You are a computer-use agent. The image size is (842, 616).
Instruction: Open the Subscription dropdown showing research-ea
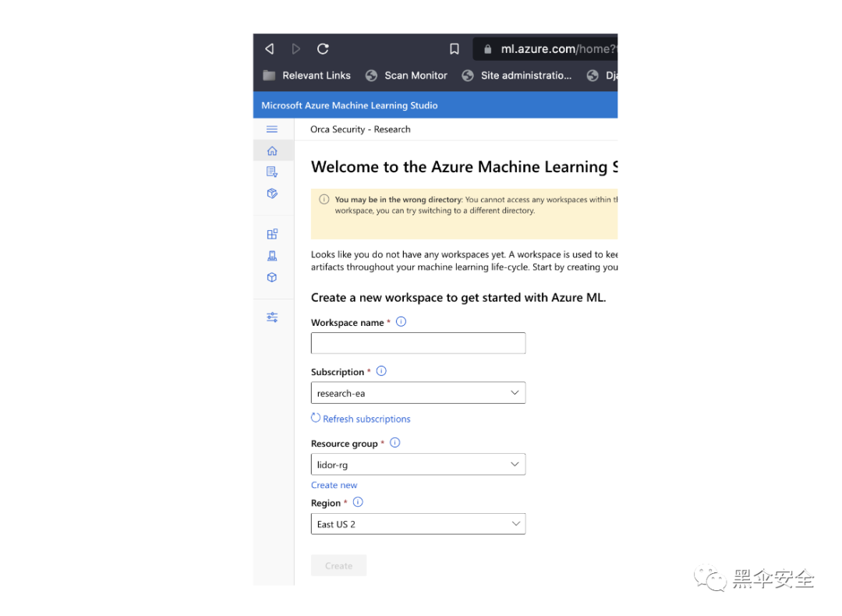(x=419, y=393)
